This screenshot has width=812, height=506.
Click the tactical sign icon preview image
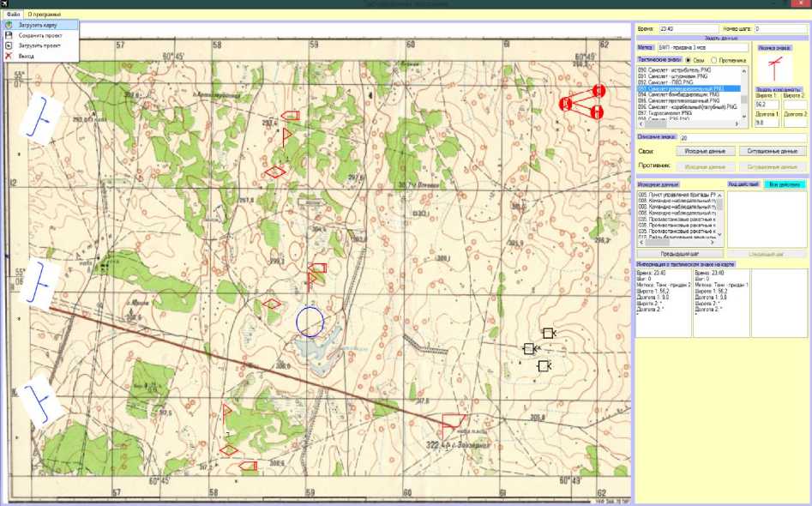point(774,68)
